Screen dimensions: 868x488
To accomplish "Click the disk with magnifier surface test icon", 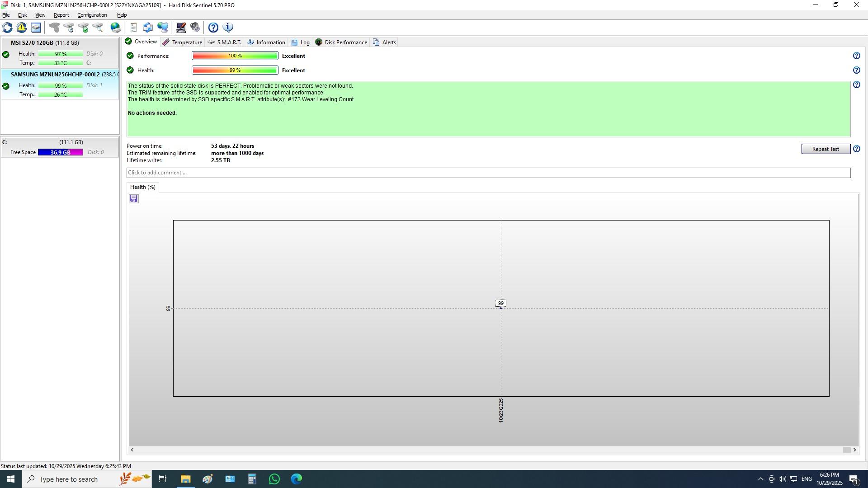I will (x=98, y=28).
